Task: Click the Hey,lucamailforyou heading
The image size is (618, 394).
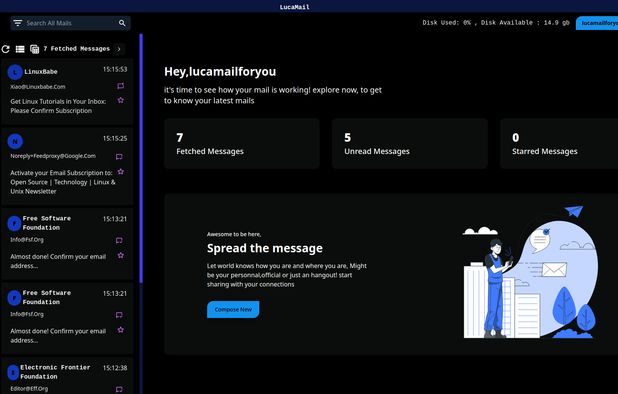Action: click(x=220, y=72)
